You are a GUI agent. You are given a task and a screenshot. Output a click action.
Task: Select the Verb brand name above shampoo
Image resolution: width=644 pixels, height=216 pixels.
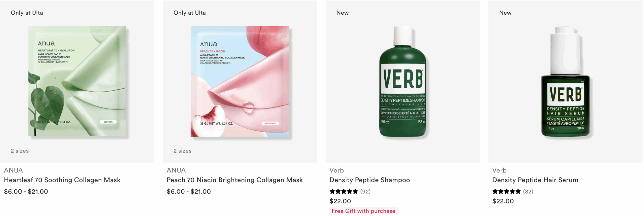pos(337,170)
